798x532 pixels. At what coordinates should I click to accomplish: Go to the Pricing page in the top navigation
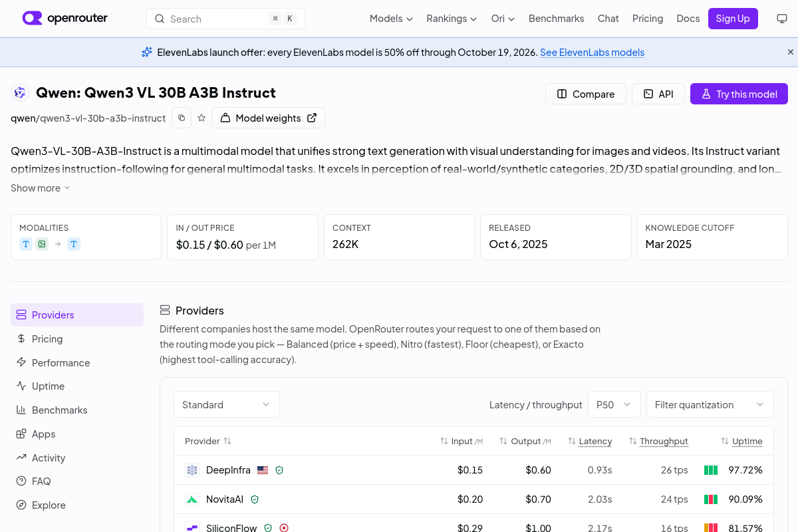648,19
